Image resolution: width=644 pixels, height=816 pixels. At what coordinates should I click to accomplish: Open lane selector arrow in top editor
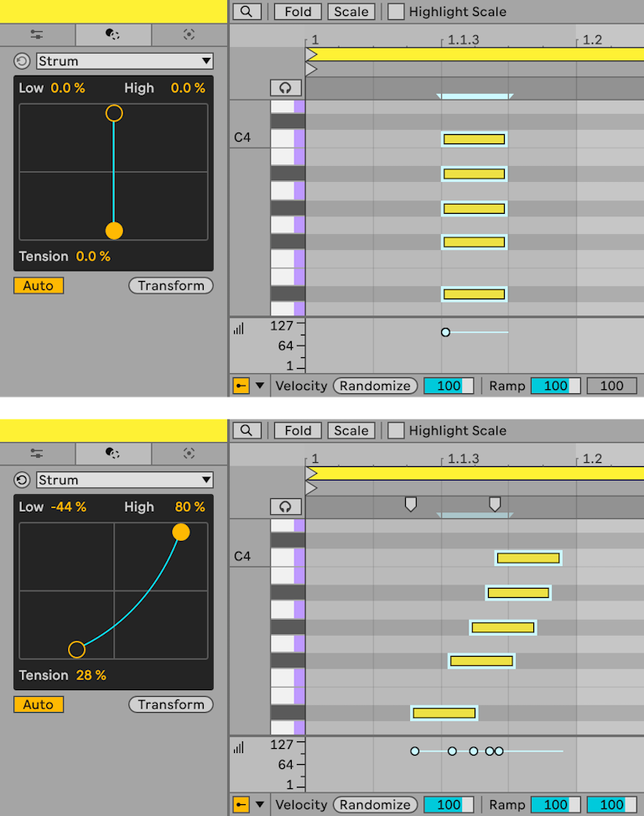pyautogui.click(x=260, y=386)
